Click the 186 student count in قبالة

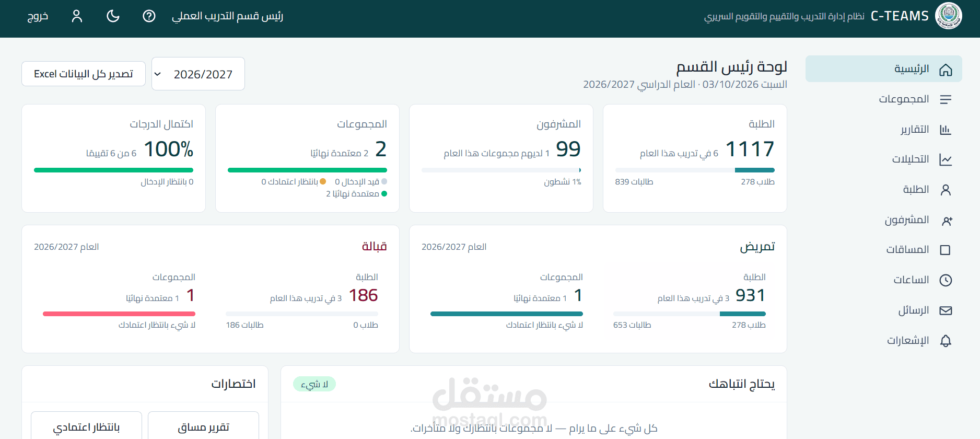(363, 295)
